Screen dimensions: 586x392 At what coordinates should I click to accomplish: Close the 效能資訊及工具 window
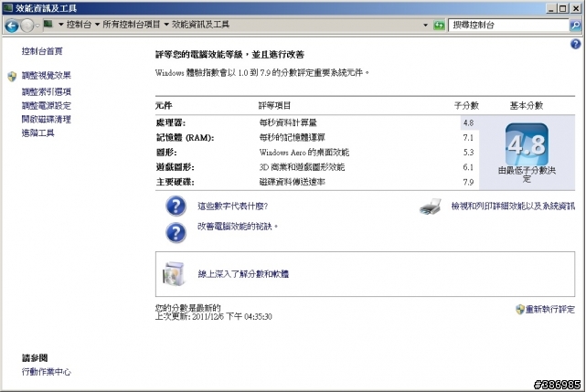[x=576, y=8]
